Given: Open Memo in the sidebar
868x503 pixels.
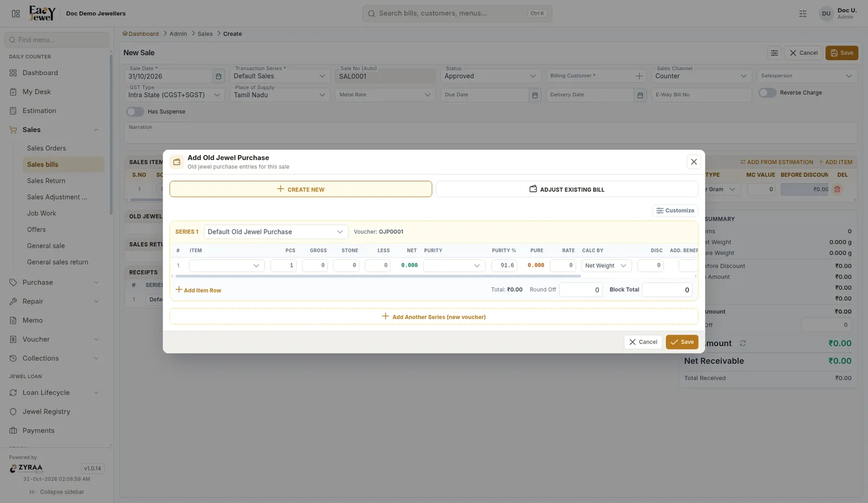Looking at the screenshot, I should click(x=57, y=321).
